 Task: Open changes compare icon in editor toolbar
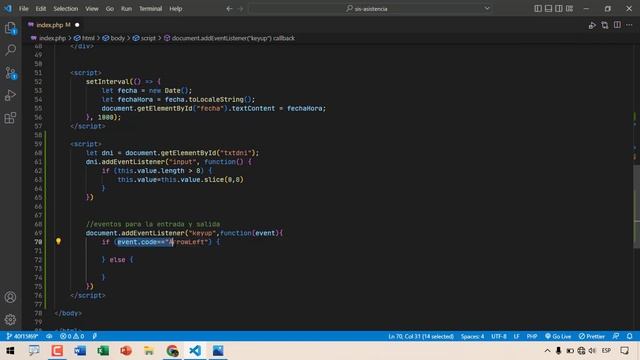click(604, 25)
